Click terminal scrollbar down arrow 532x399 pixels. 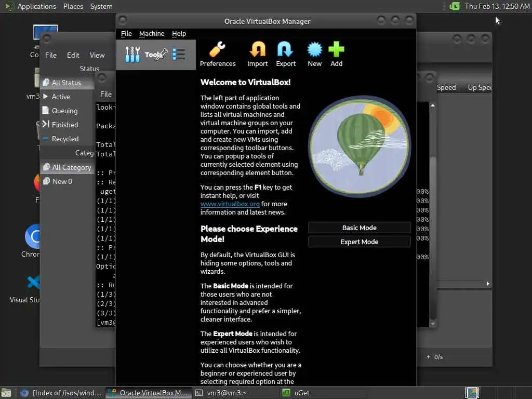[x=433, y=324]
